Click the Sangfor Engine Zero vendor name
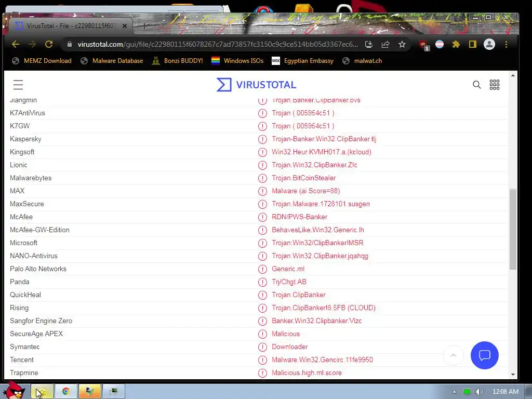The image size is (532, 399). (41, 321)
